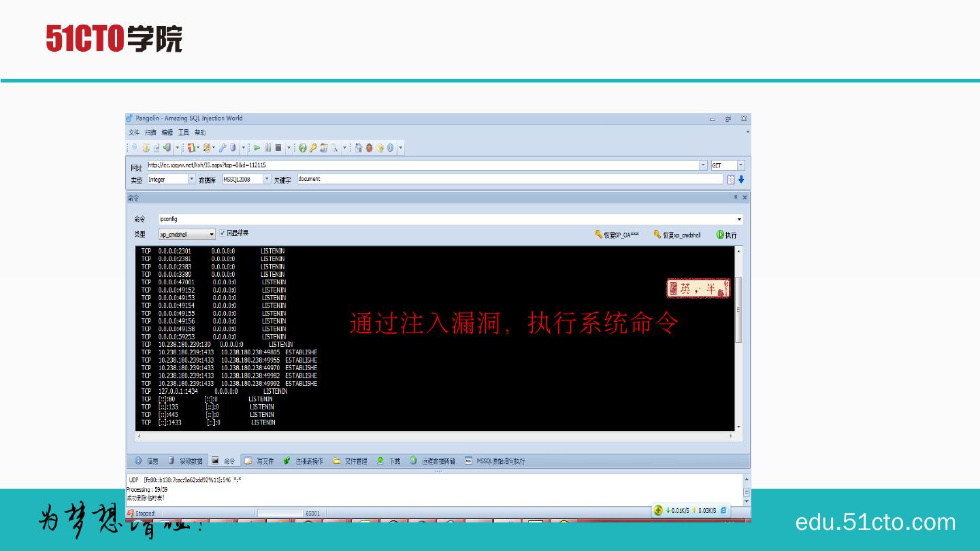This screenshot has width=980, height=551.
Task: Switch to the 写文件 tab
Action: click(259, 461)
